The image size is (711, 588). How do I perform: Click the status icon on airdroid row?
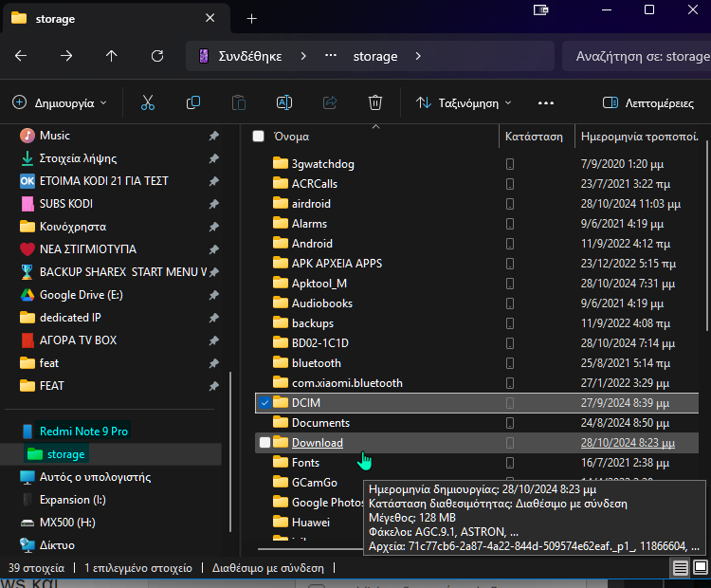510,204
